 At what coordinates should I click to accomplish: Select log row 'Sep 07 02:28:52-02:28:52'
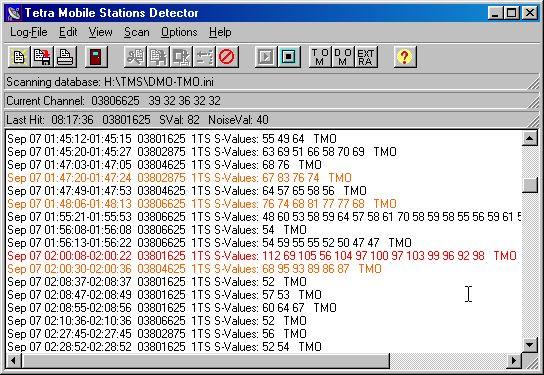[x=164, y=347]
